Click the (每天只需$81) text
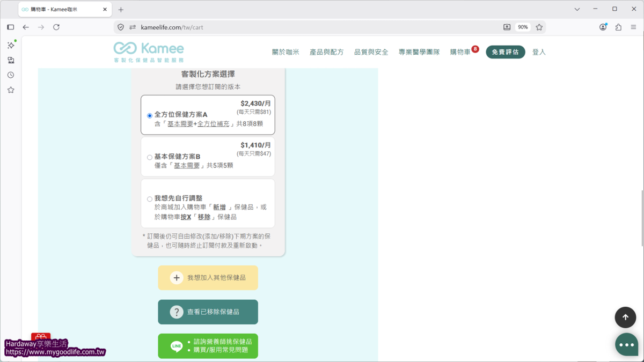 tap(254, 112)
